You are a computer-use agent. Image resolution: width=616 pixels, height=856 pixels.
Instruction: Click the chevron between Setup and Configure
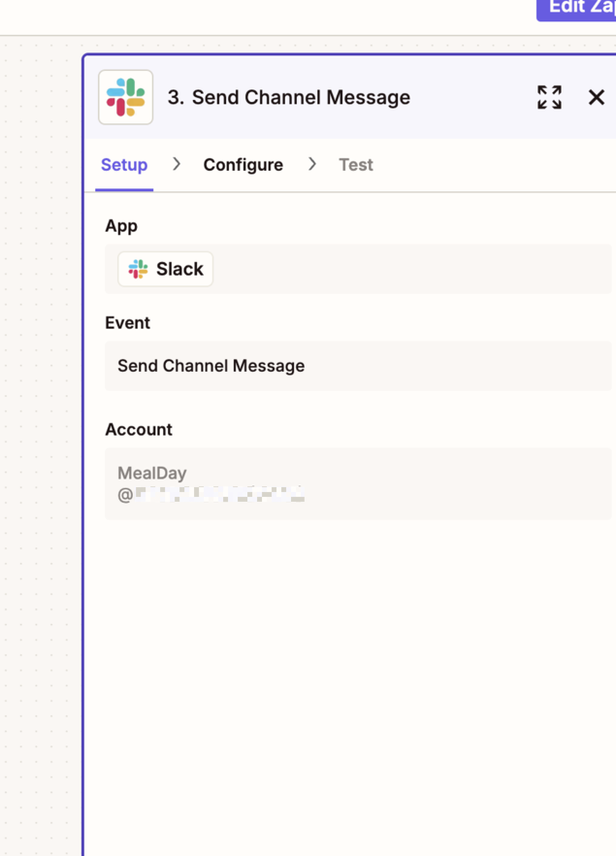(x=177, y=164)
